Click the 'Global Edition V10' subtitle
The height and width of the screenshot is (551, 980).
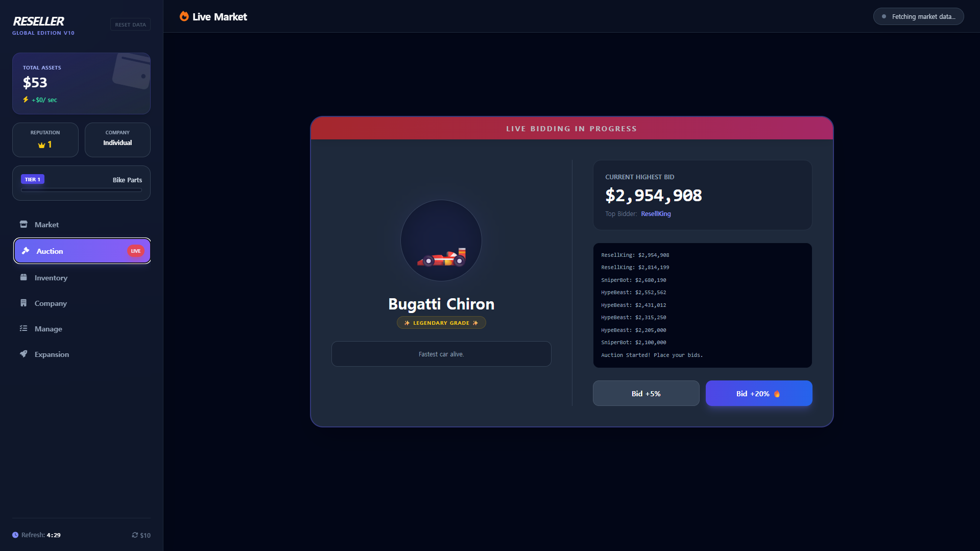43,33
